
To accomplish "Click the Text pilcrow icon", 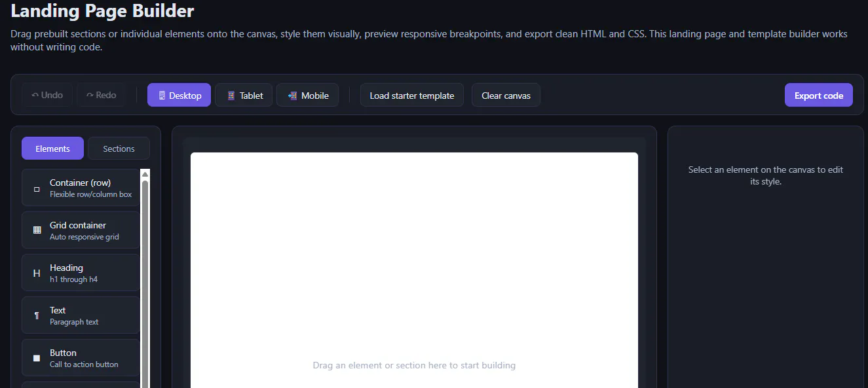I will pyautogui.click(x=37, y=315).
